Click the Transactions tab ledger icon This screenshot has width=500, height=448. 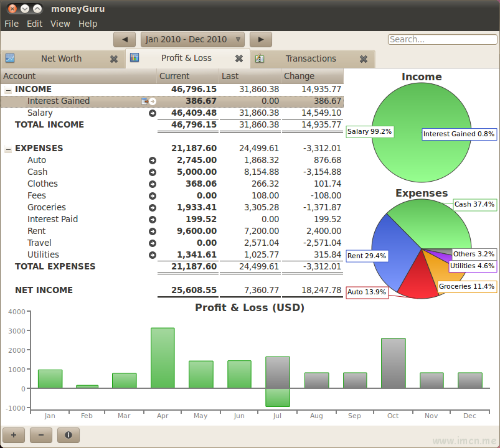coord(260,58)
